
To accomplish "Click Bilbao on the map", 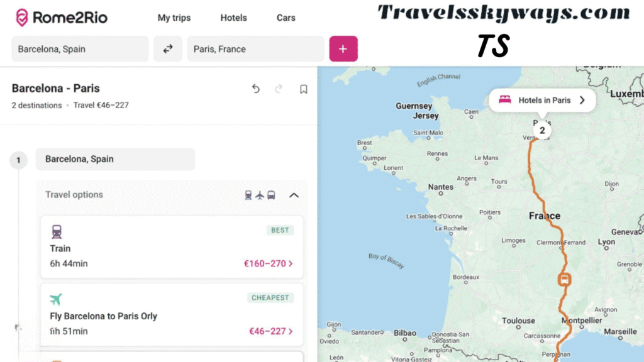I will (x=405, y=333).
